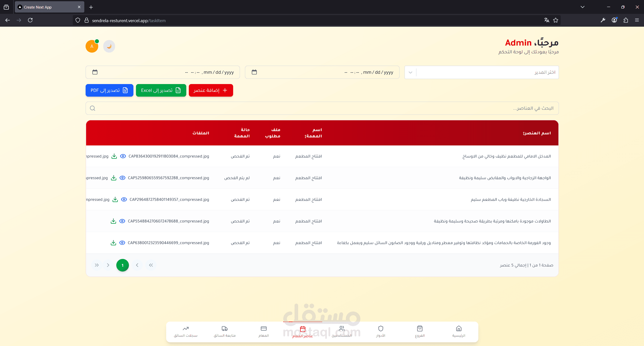Open متابعة السائق driver tracking tab
644x346 pixels.
[x=225, y=332]
